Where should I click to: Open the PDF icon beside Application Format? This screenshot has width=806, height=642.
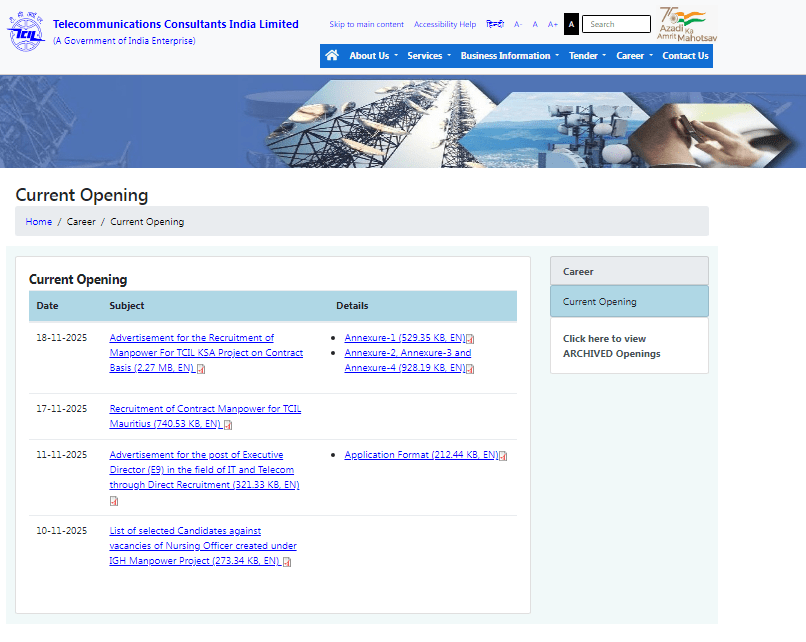click(502, 455)
